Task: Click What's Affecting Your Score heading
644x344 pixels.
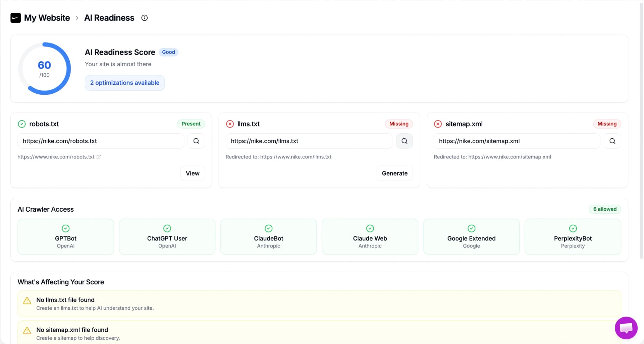Action: 61,282
